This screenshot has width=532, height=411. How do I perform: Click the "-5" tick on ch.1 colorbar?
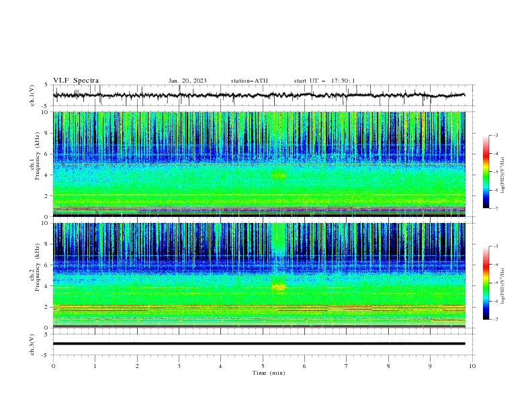point(496,172)
